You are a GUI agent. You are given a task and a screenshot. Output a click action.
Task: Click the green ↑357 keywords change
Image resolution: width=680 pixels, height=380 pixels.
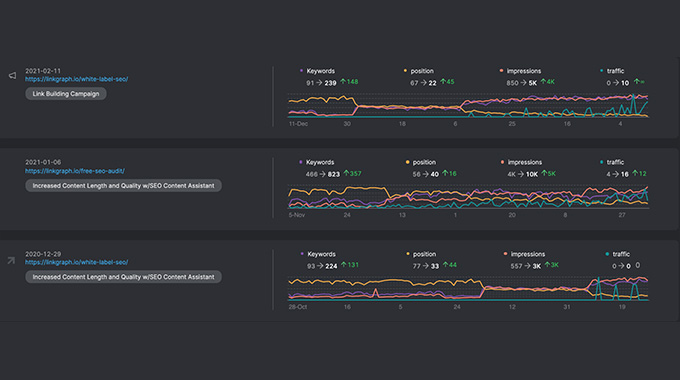(353, 174)
